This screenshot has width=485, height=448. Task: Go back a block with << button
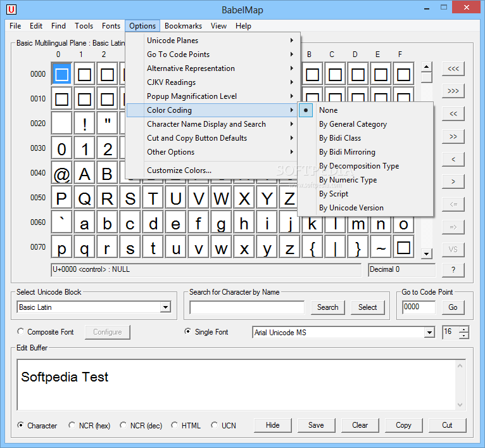coord(453,113)
